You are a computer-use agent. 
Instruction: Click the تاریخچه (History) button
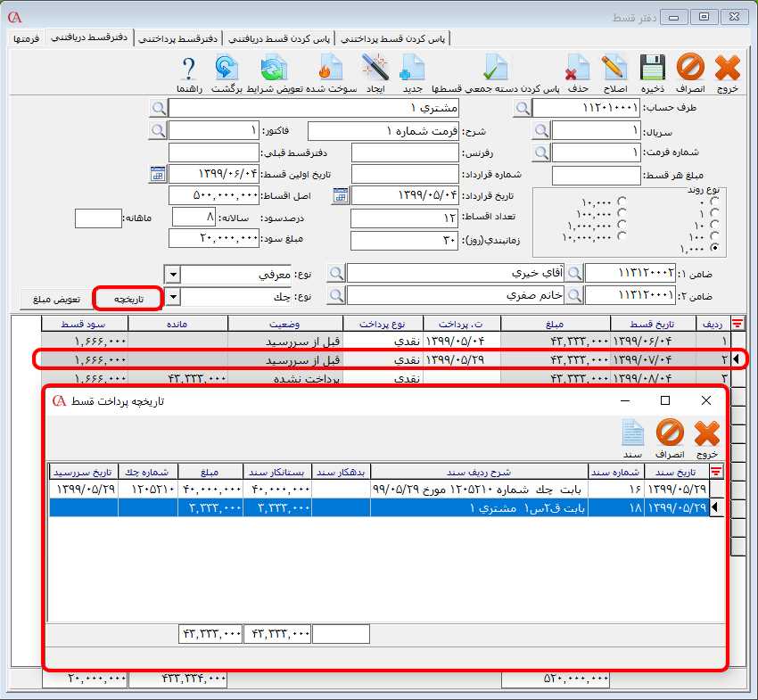pyautogui.click(x=128, y=298)
